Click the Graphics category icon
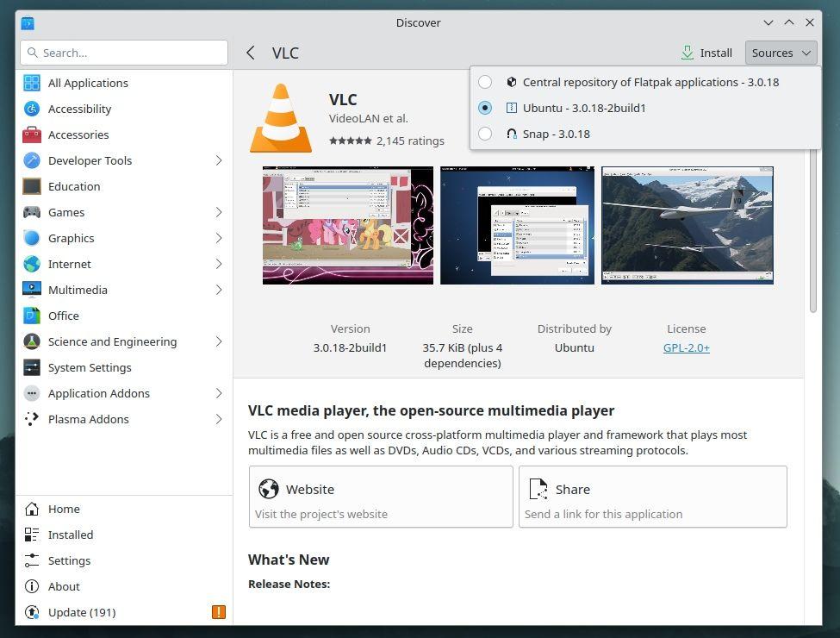This screenshot has width=840, height=638. [32, 238]
